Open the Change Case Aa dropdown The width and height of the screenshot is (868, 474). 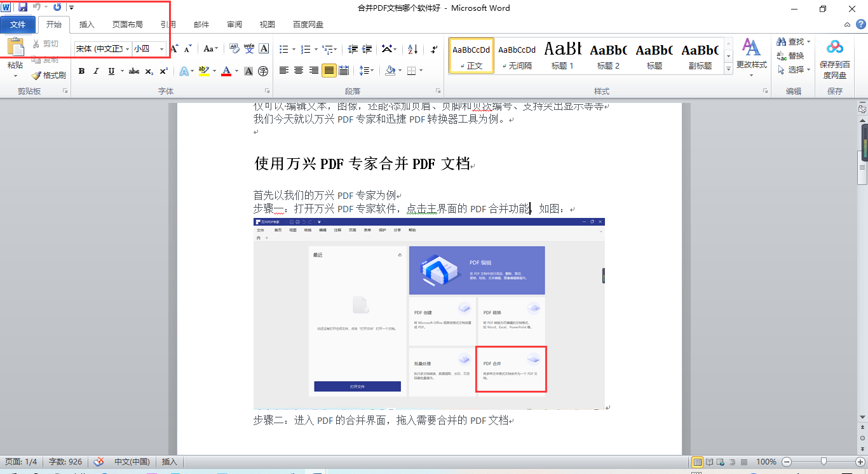pos(210,48)
